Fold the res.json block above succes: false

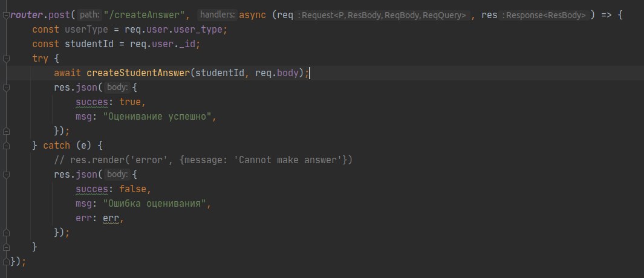[6, 175]
